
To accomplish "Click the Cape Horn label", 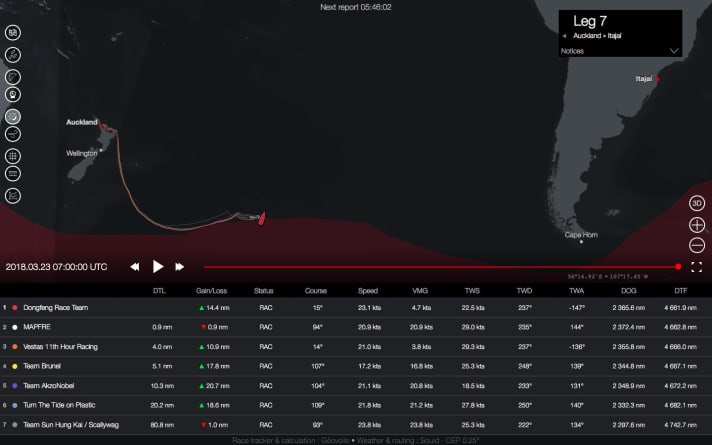I will tap(581, 235).
